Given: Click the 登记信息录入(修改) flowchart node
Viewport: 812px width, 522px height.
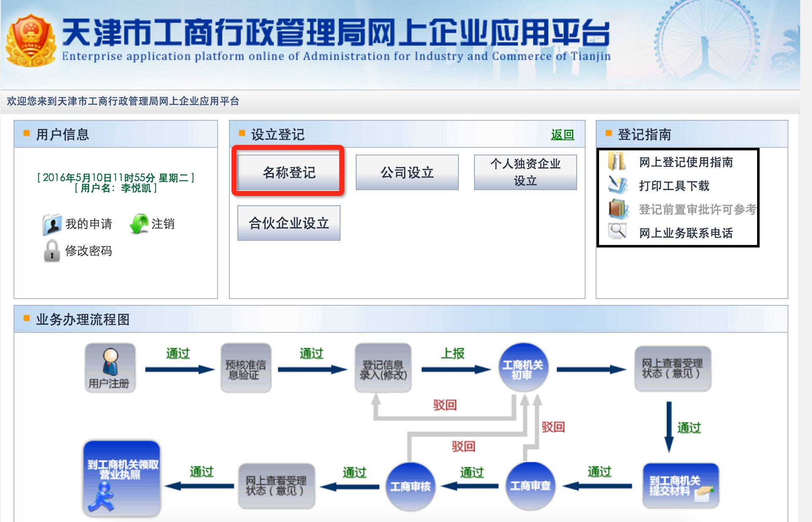Looking at the screenshot, I should (383, 368).
